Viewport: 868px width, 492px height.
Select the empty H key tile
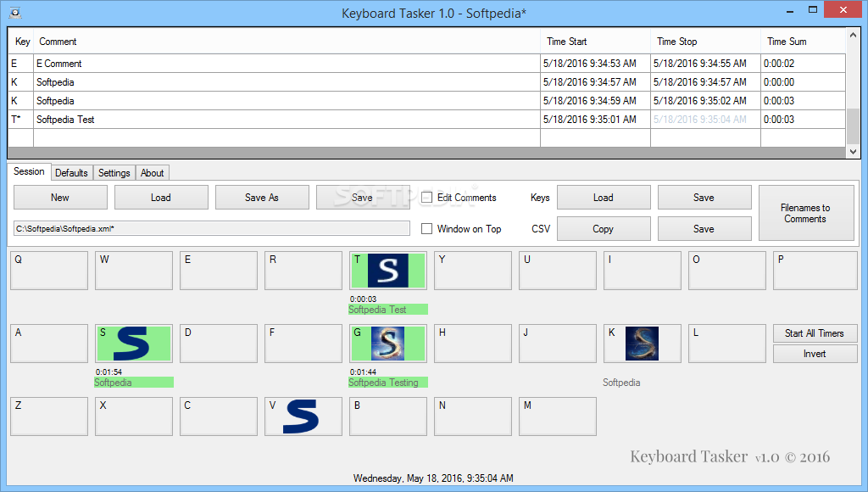click(473, 344)
